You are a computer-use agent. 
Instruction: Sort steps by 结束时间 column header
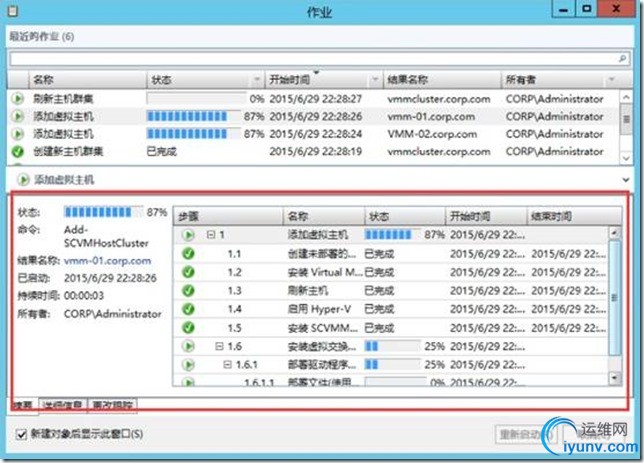574,216
